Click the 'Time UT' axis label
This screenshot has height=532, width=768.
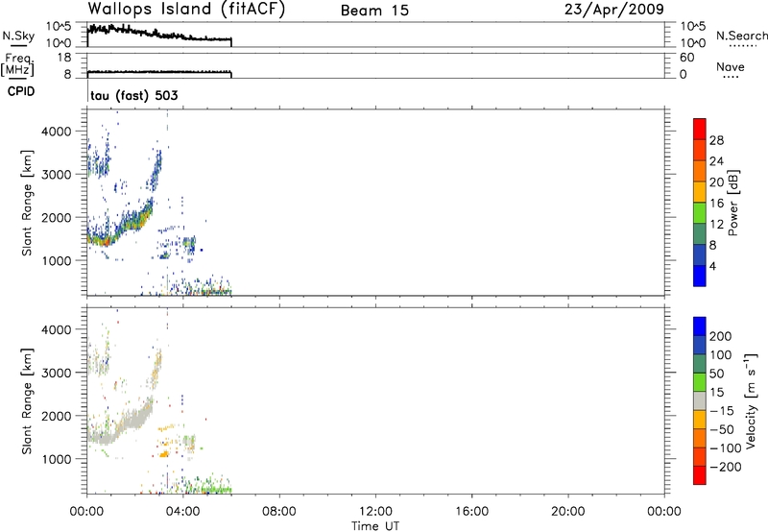(x=375, y=526)
